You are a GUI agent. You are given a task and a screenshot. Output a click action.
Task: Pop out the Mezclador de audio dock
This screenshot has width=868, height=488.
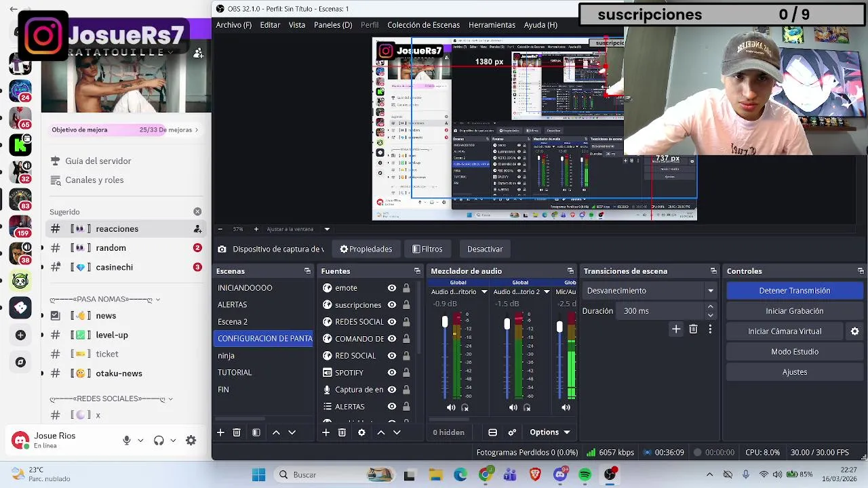570,271
